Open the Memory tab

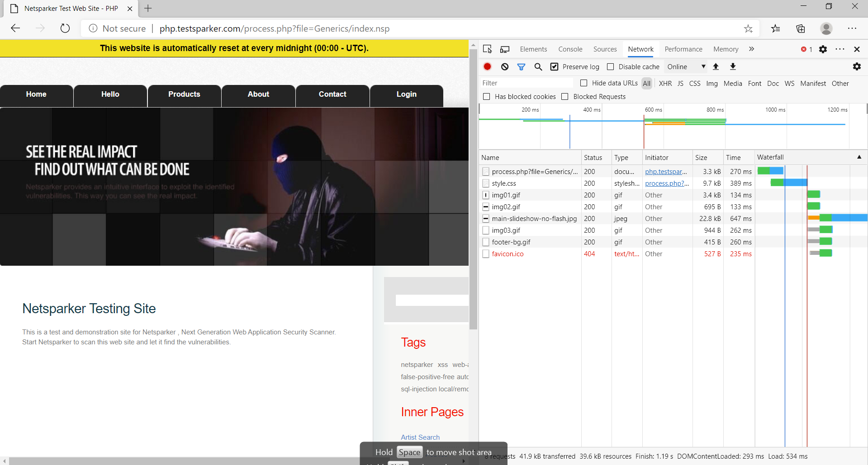click(726, 49)
